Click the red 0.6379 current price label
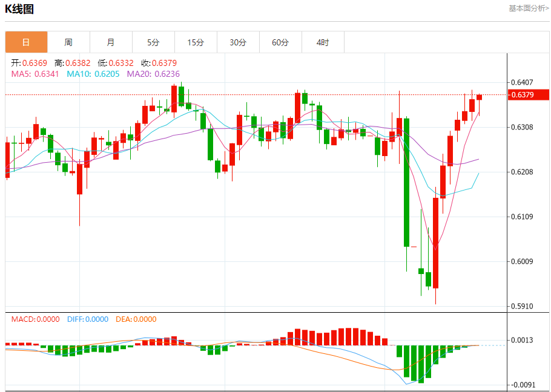 528,95
